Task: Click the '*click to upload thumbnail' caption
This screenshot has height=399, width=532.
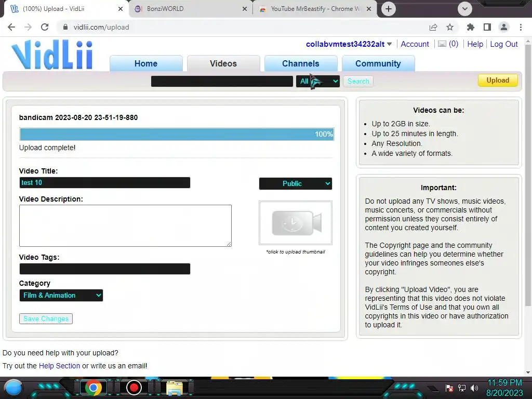Action: (296, 252)
